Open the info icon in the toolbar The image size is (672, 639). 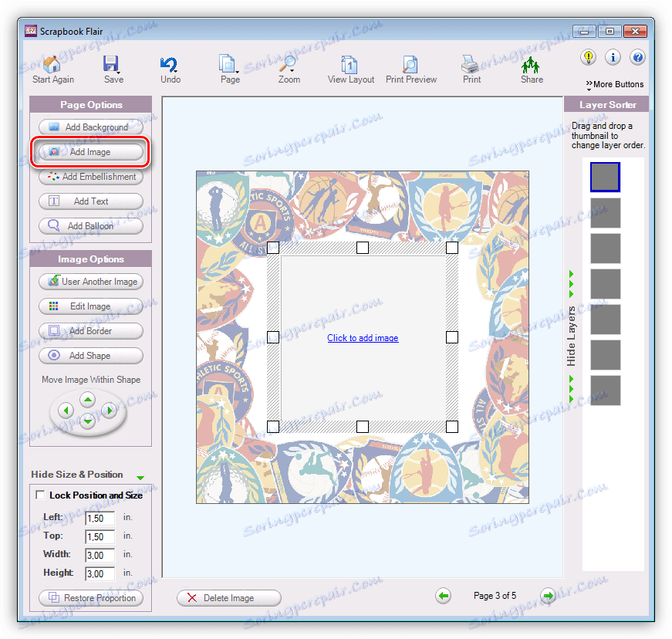(613, 57)
